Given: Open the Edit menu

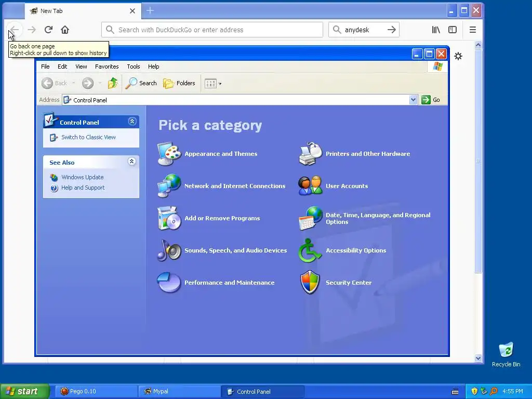Looking at the screenshot, I should pyautogui.click(x=62, y=66).
